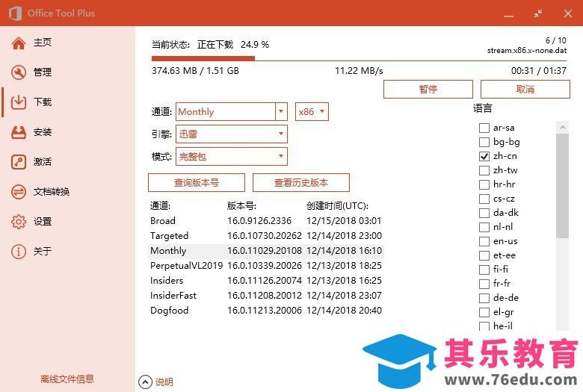Enable the ar-sa language checkbox
Viewport: 583px width, 392px height.
[x=484, y=128]
